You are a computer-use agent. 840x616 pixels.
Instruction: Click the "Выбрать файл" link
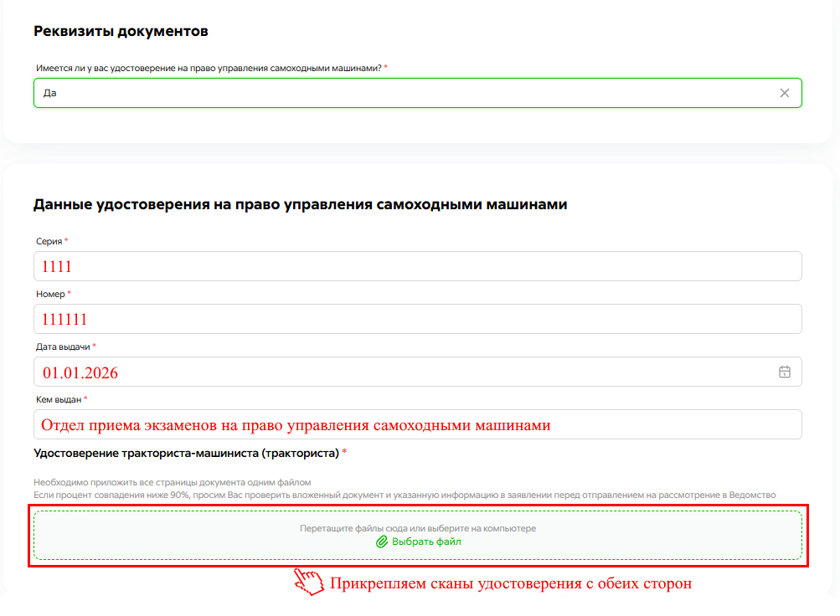pyautogui.click(x=425, y=542)
